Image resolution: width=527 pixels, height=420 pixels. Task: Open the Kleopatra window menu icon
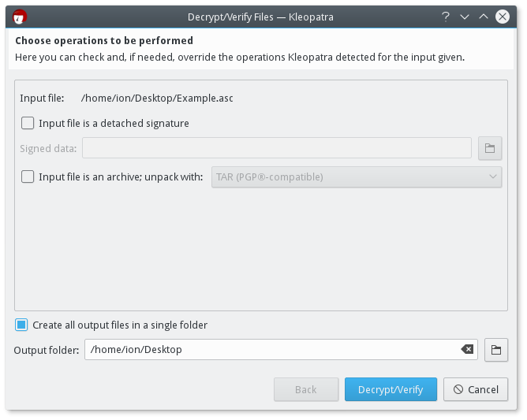20,17
